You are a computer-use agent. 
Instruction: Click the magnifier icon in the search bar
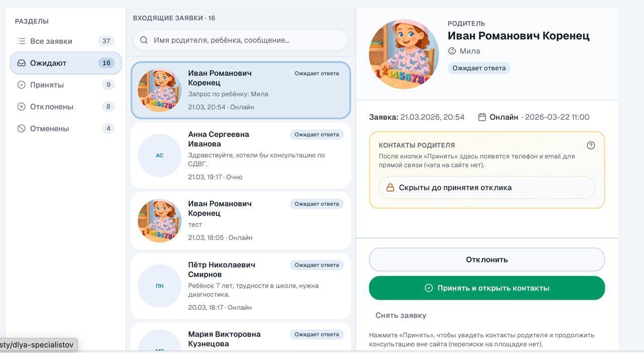[x=143, y=40]
